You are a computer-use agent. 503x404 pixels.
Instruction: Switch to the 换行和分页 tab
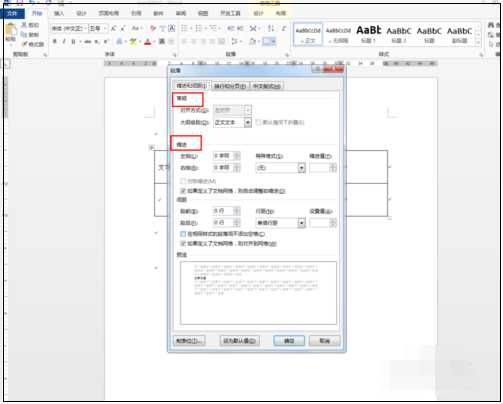pos(230,86)
